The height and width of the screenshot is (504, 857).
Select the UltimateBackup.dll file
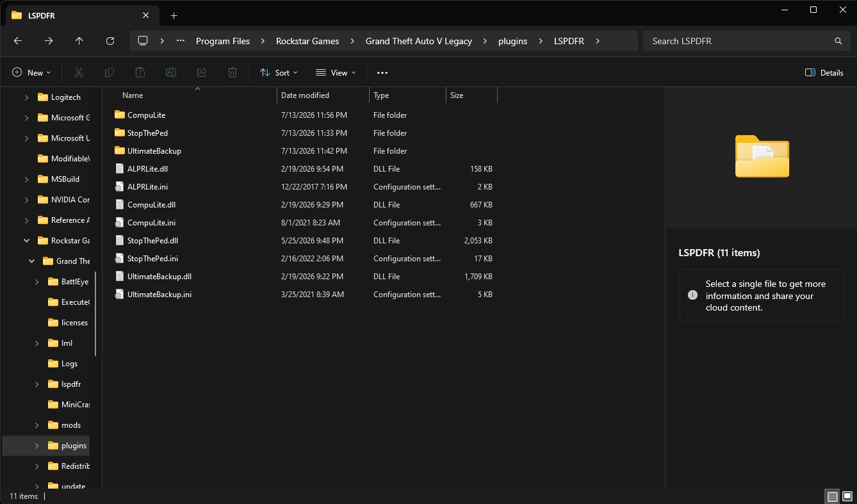click(x=304, y=276)
